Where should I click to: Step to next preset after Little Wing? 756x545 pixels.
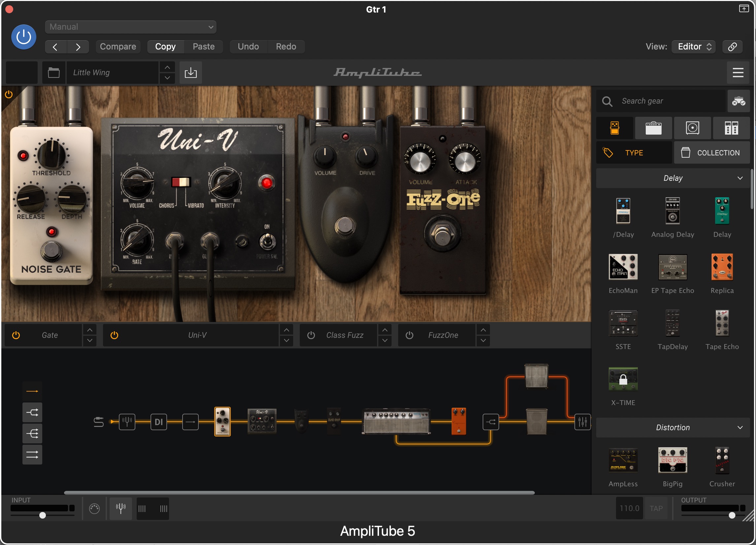click(167, 78)
